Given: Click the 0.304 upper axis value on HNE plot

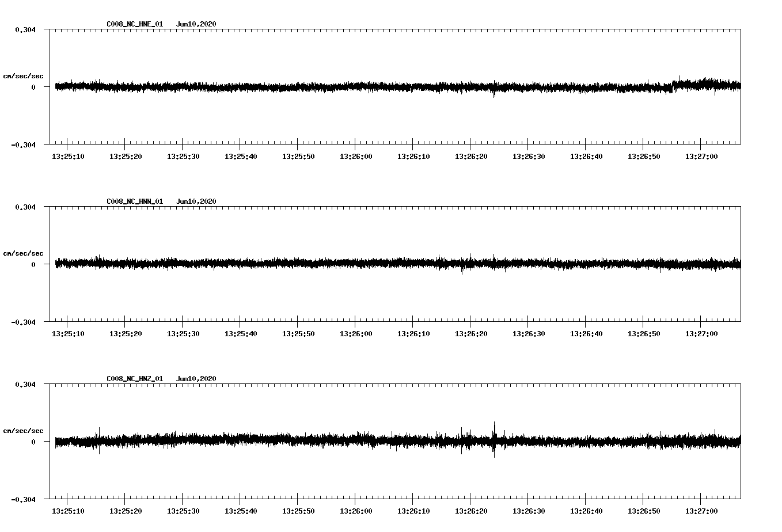Looking at the screenshot, I should pos(25,29).
